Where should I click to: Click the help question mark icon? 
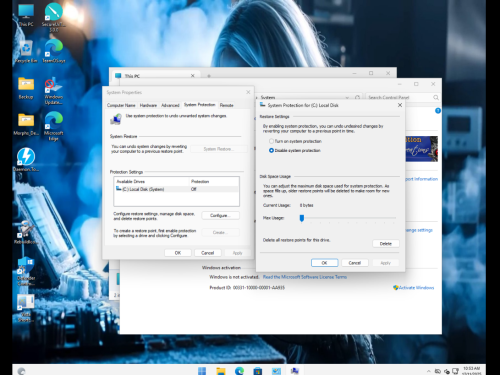point(438,111)
